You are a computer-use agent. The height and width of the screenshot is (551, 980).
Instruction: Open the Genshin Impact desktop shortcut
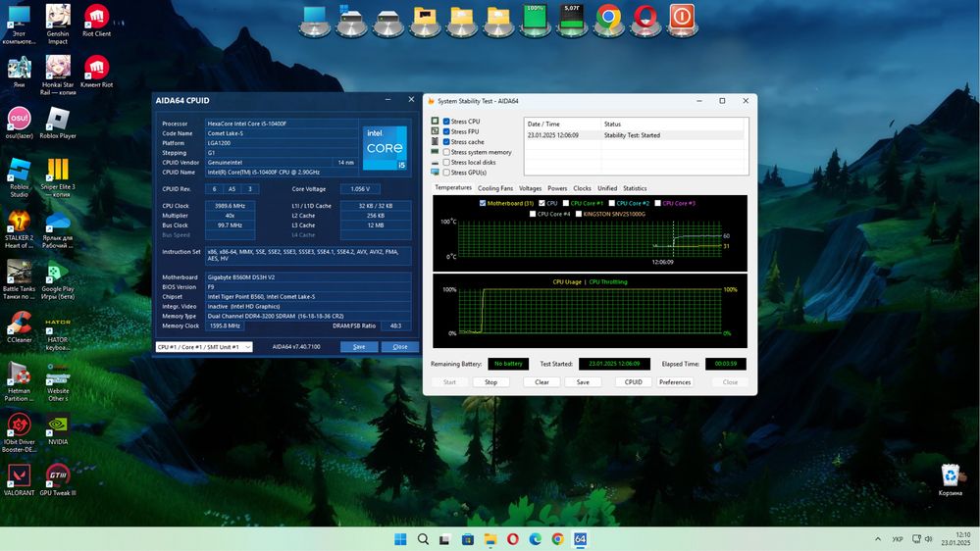point(58,24)
